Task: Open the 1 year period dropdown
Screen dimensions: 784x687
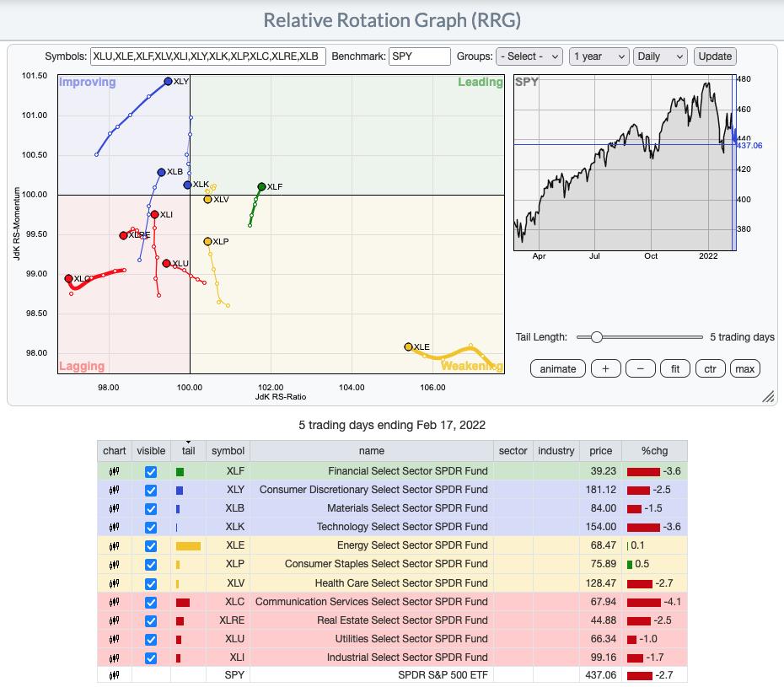Action: coord(599,56)
